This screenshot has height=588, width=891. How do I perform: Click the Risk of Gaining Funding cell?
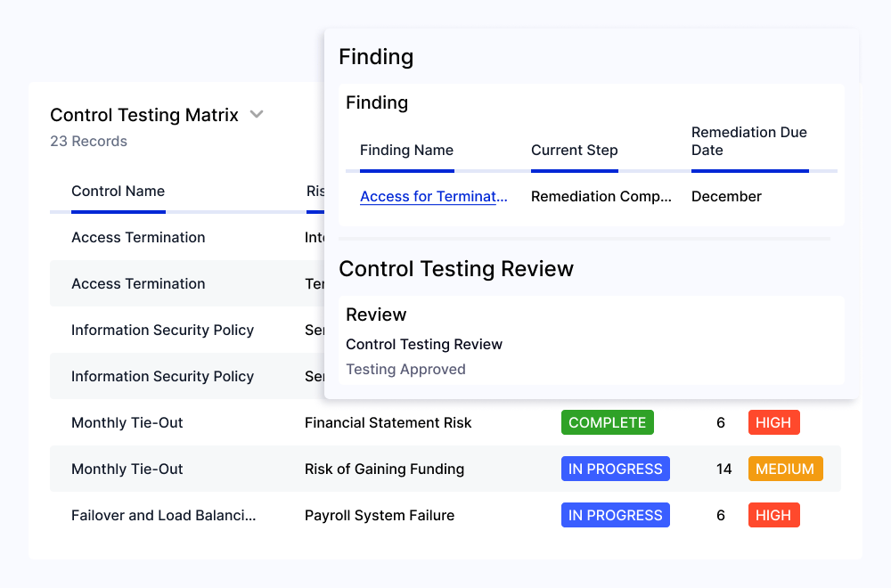[x=385, y=469]
